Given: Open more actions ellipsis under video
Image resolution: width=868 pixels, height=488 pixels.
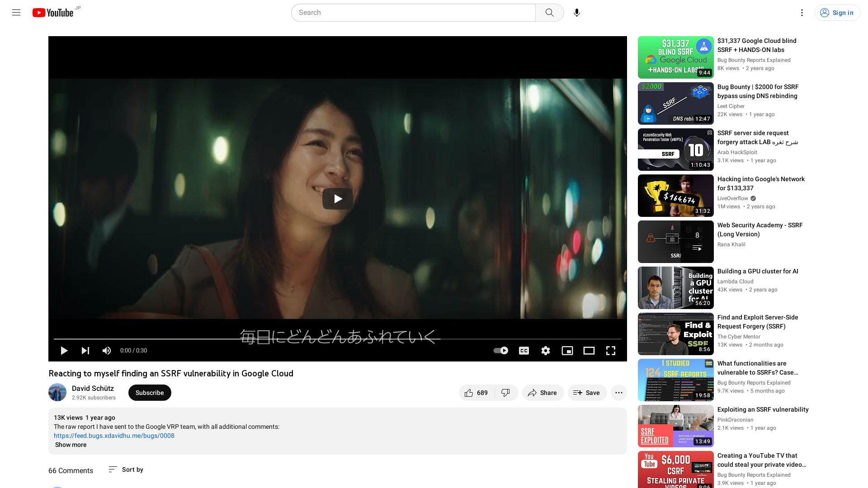Looking at the screenshot, I should coord(619,393).
